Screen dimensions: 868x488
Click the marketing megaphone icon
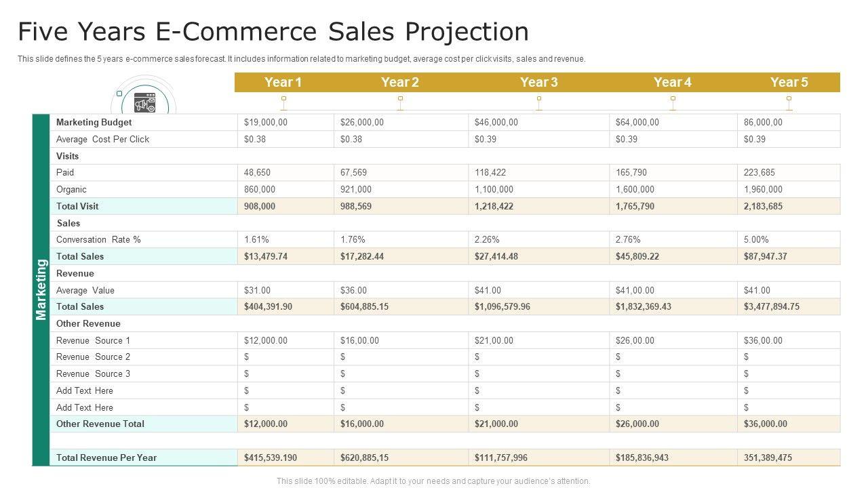click(144, 103)
